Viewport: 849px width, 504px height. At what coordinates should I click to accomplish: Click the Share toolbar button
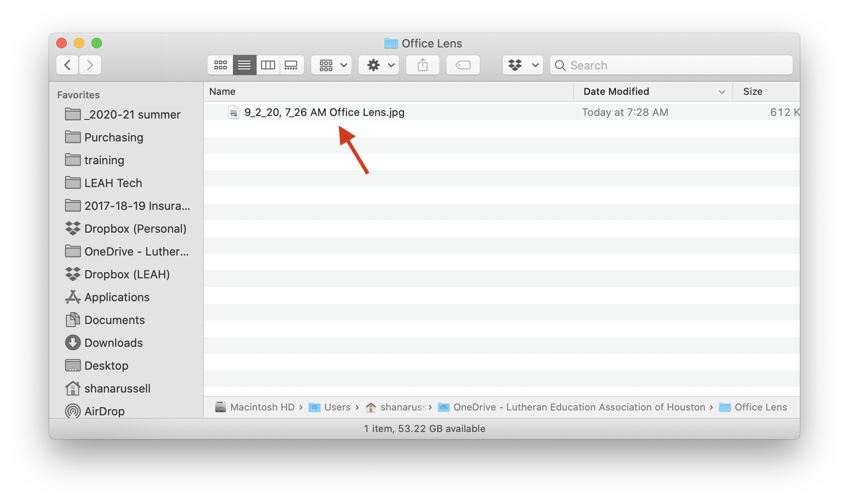click(423, 65)
